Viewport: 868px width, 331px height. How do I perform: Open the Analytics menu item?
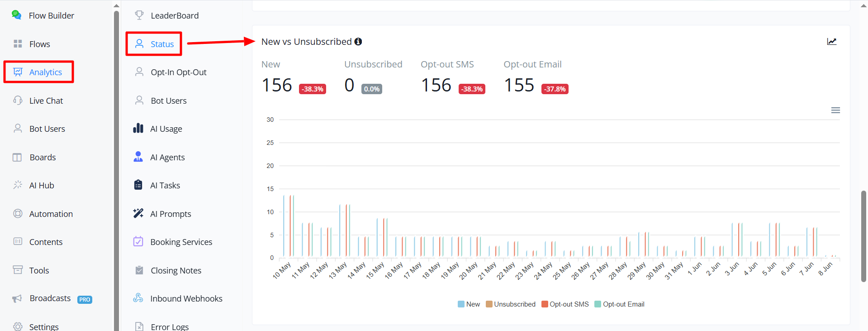click(x=39, y=72)
